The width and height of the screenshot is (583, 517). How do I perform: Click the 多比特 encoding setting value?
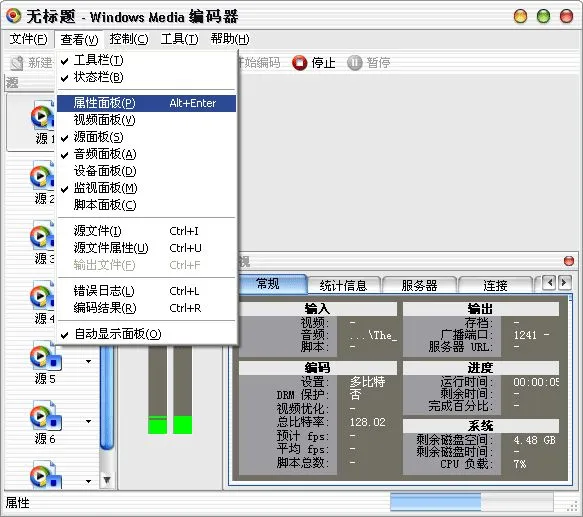(x=367, y=382)
